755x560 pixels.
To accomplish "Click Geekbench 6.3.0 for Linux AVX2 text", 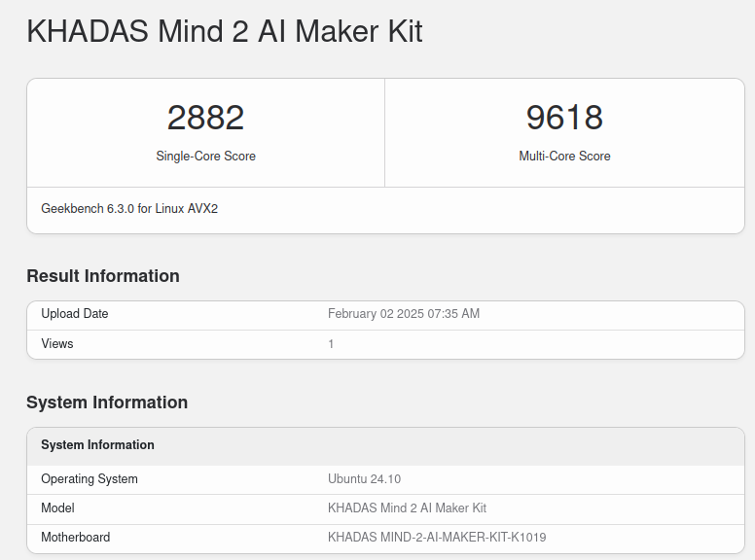I will 129,208.
